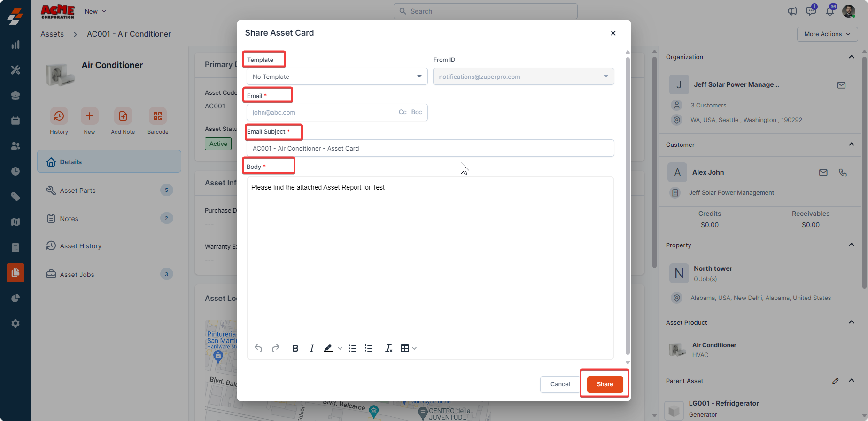Toggle numbered list in body editor

[x=369, y=348]
